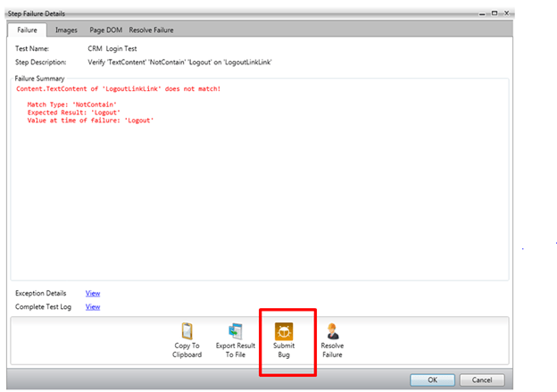Click the 'Value at time of Failure' line
557x392 pixels.
click(90, 120)
